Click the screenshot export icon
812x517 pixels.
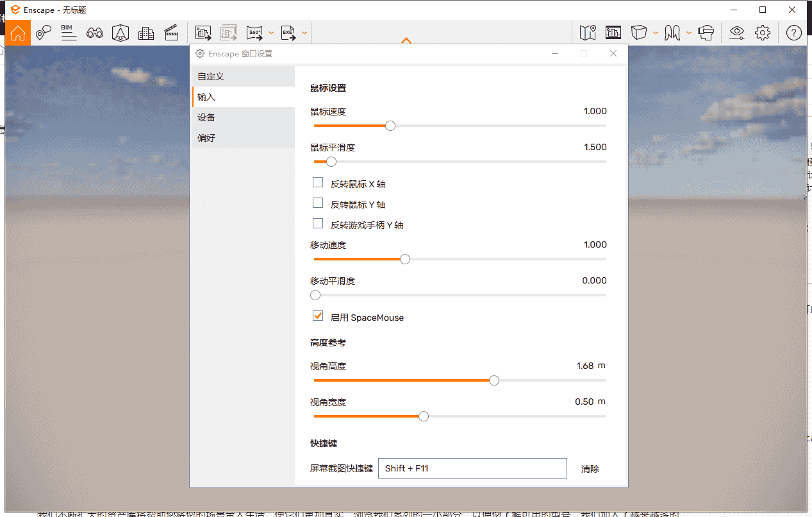click(203, 33)
